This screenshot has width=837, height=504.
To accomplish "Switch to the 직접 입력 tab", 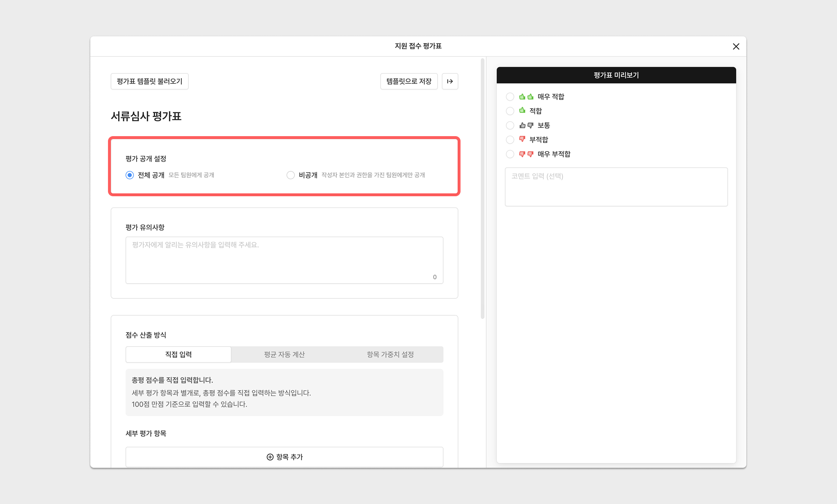I will (x=178, y=354).
